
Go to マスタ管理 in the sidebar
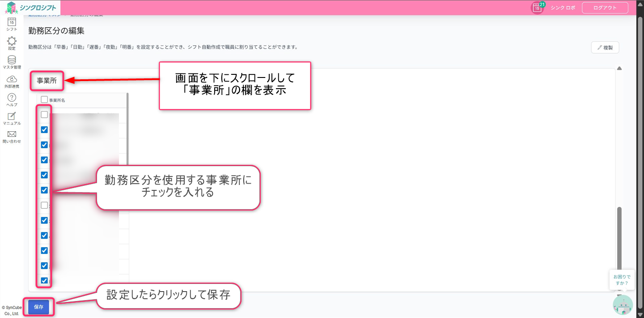(12, 62)
